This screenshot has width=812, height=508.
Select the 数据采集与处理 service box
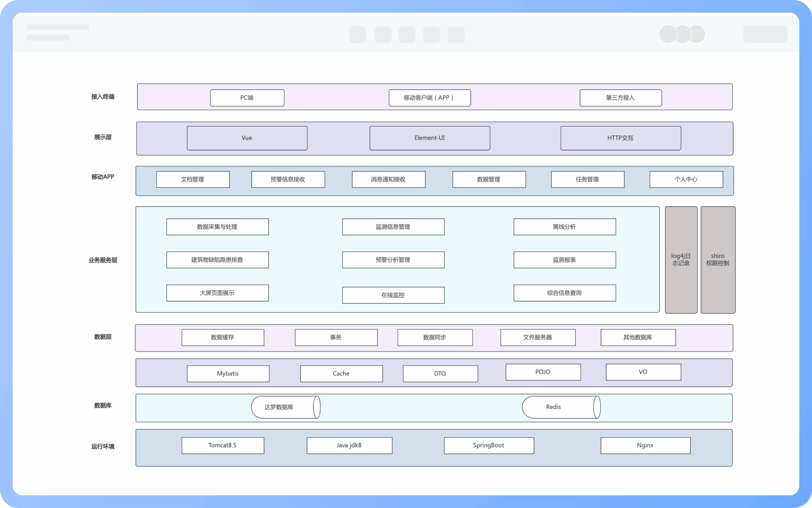(x=217, y=227)
